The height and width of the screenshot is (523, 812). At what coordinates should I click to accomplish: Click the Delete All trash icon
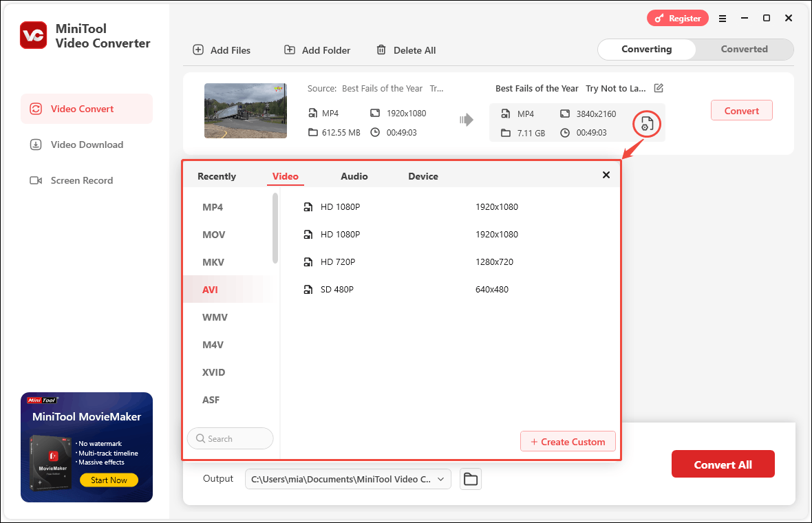pyautogui.click(x=381, y=50)
